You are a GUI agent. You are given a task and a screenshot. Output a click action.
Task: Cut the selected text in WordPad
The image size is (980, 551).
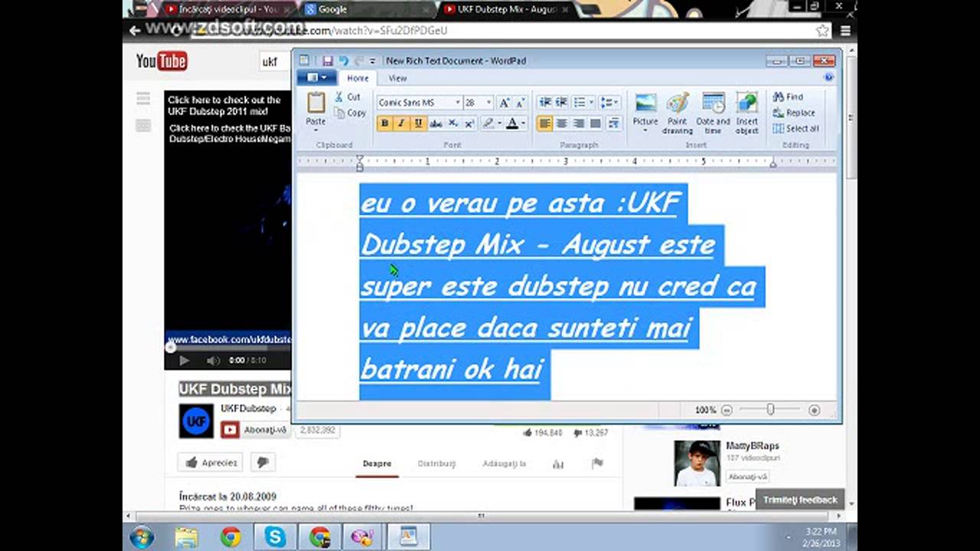(x=348, y=97)
